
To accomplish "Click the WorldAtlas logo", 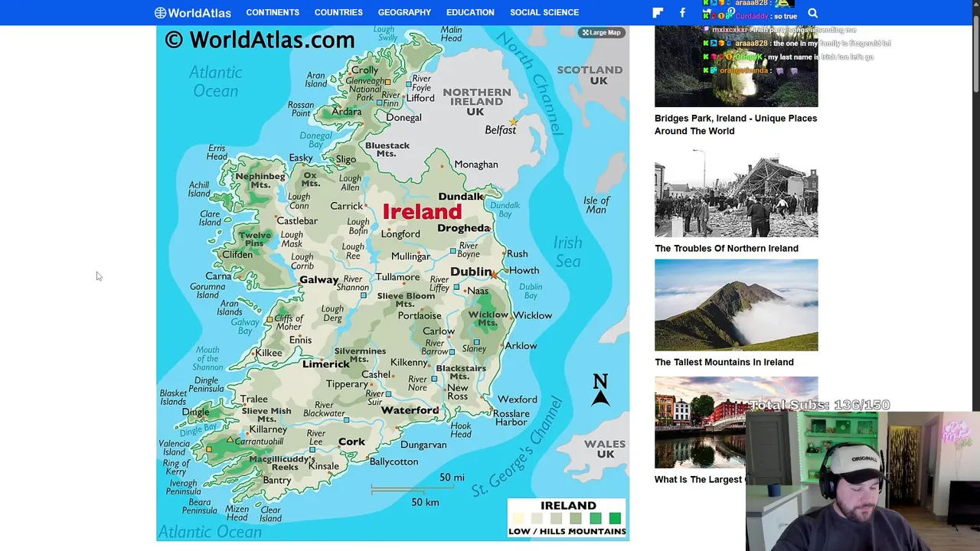I will [x=193, y=12].
